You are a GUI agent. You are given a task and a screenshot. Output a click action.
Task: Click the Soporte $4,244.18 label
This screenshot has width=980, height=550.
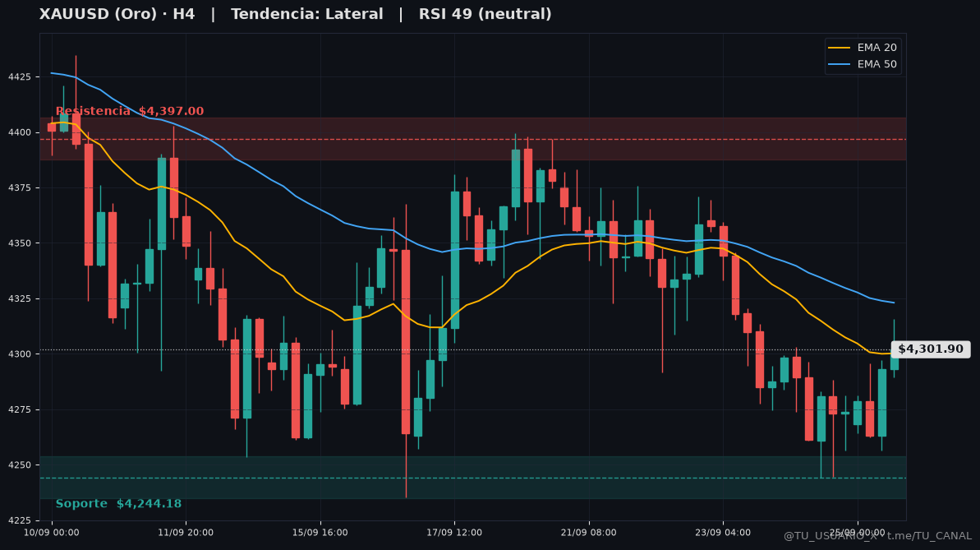coord(118,504)
